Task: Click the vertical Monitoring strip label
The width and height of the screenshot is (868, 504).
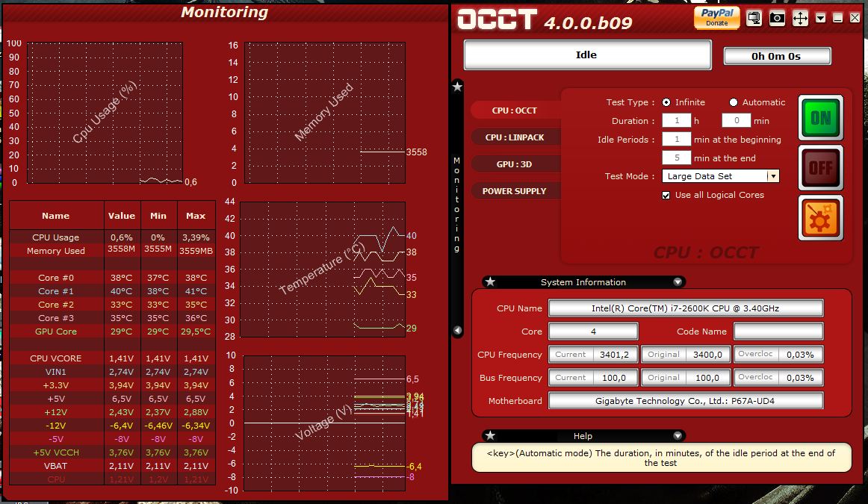Action: pos(456,204)
